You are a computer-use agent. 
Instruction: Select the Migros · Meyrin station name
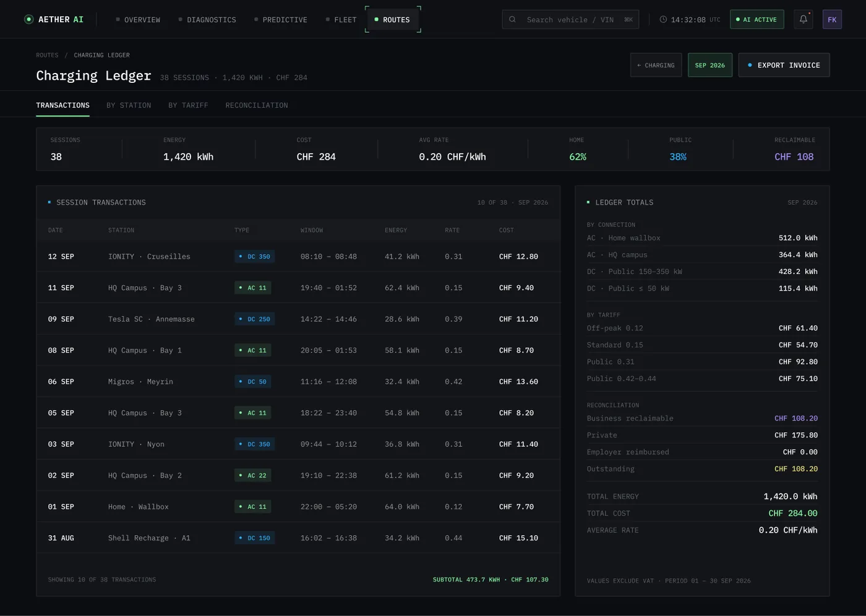140,382
